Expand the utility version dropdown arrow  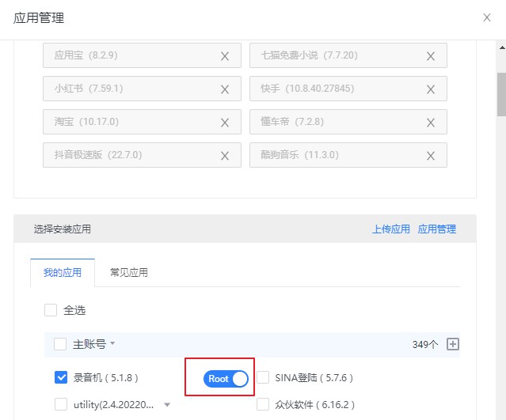[x=166, y=405]
